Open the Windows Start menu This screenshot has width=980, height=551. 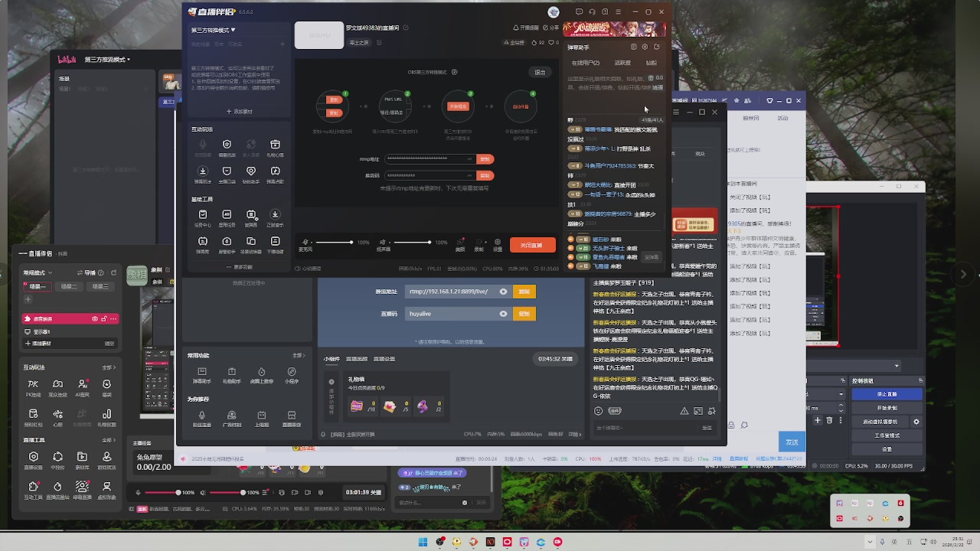pyautogui.click(x=423, y=542)
